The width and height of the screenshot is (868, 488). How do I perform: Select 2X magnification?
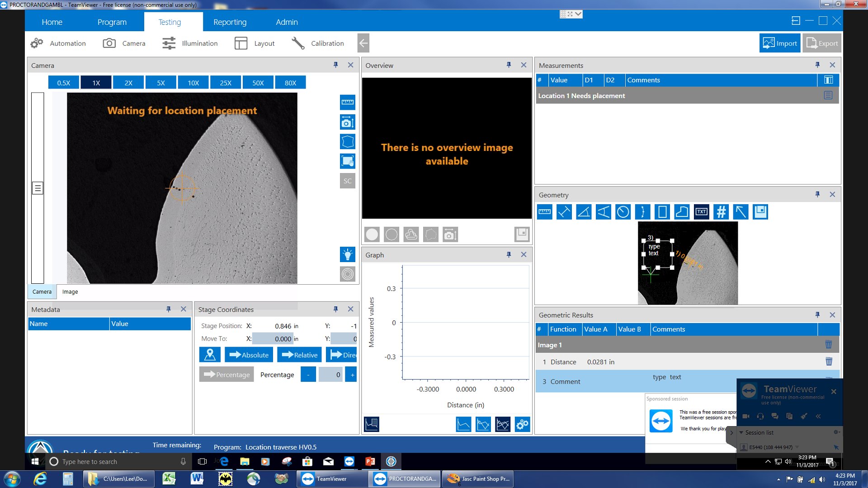coord(128,83)
